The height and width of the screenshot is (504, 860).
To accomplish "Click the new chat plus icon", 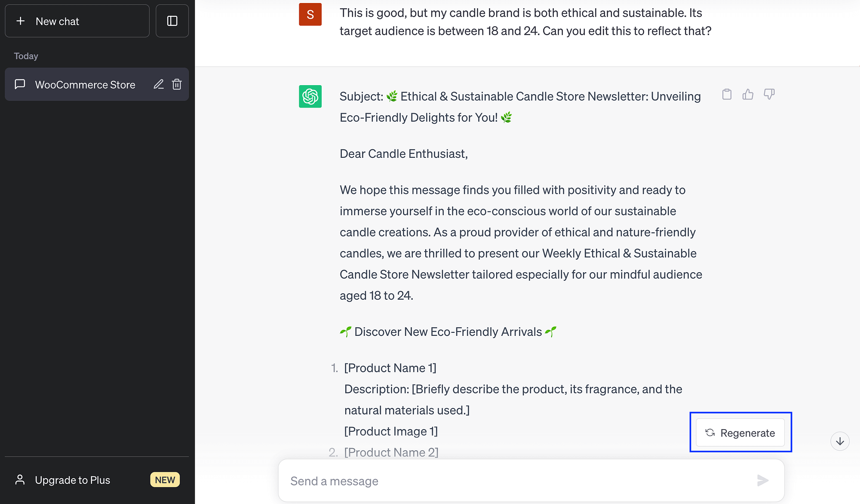I will (x=20, y=21).
